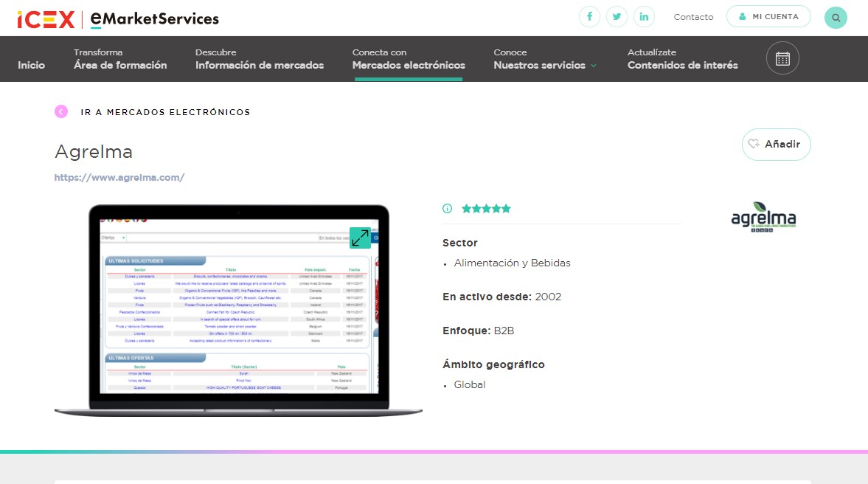This screenshot has height=484, width=868.
Task: Open the Facebook social icon
Action: tap(589, 17)
